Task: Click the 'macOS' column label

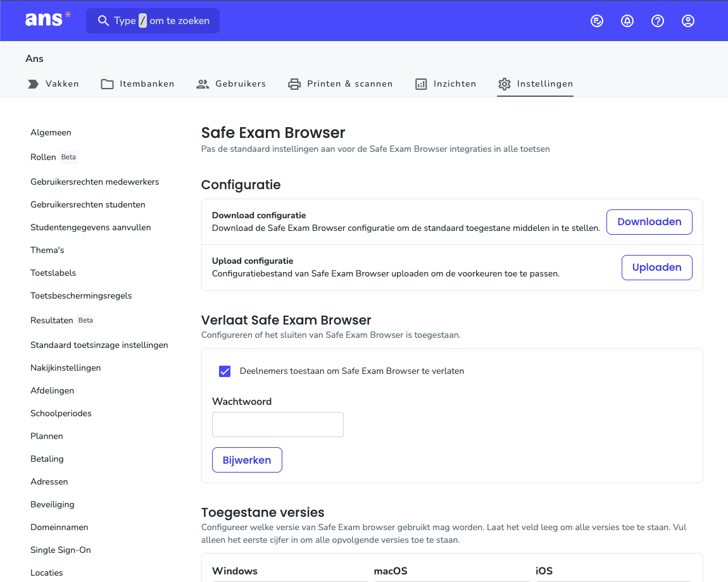Action: [x=391, y=571]
